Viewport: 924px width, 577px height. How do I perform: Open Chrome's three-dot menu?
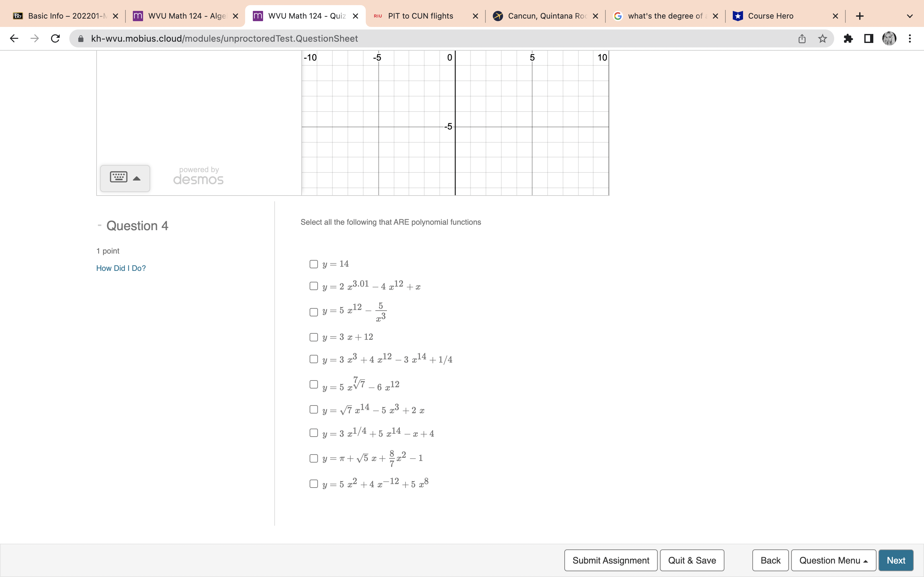(x=910, y=38)
